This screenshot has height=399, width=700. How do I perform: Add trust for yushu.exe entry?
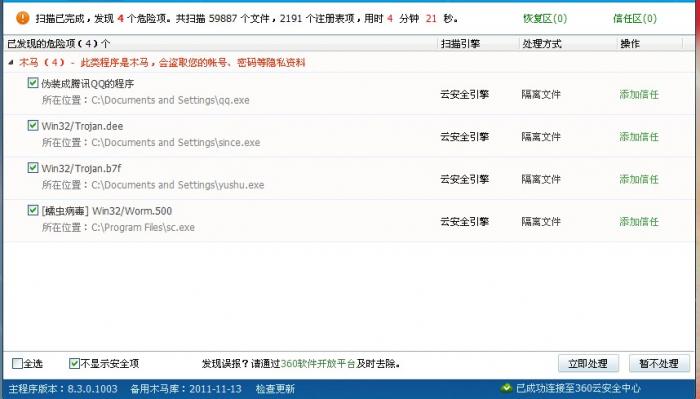coord(639,179)
